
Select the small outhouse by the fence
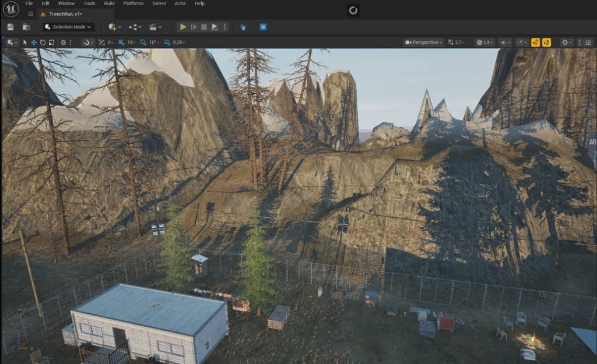point(199,264)
